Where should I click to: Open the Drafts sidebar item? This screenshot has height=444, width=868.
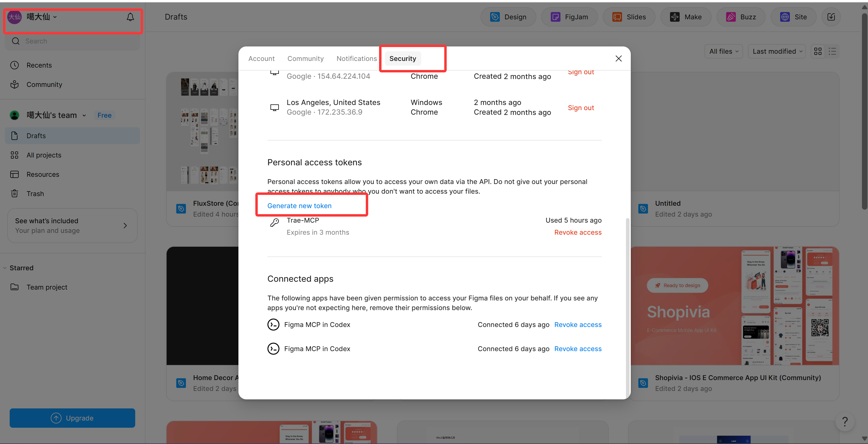click(x=72, y=136)
